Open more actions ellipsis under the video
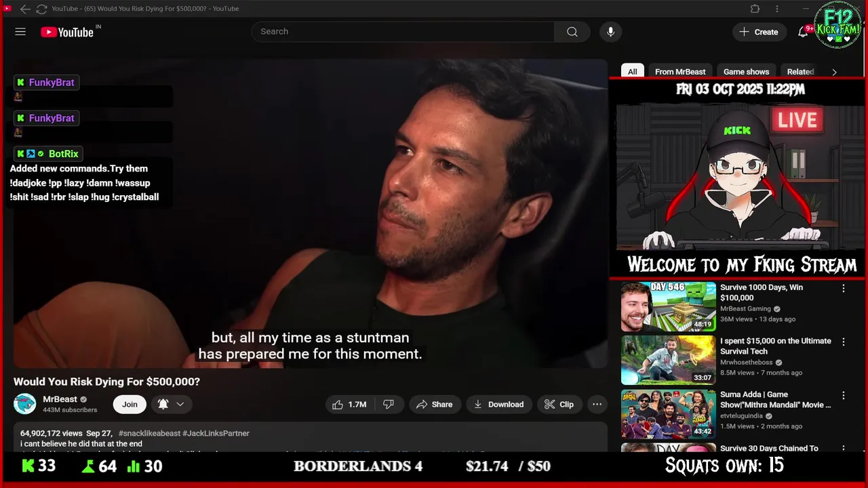Screen dimensions: 868x488 [597, 404]
